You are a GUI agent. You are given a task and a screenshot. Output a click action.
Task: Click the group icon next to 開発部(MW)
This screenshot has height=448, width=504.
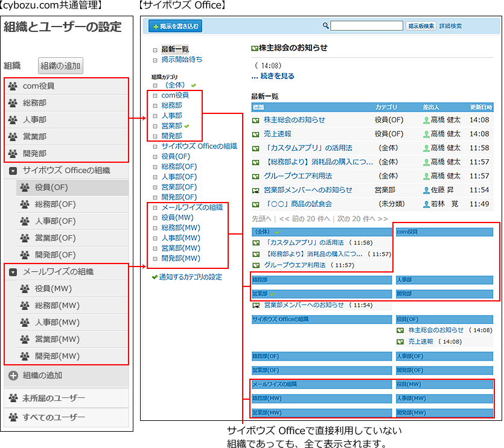point(25,356)
